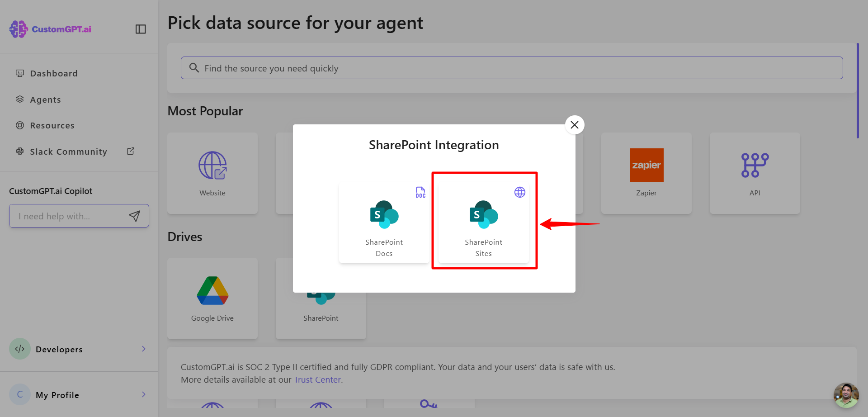
Task: Click the My Profile avatar
Action: [20, 394]
